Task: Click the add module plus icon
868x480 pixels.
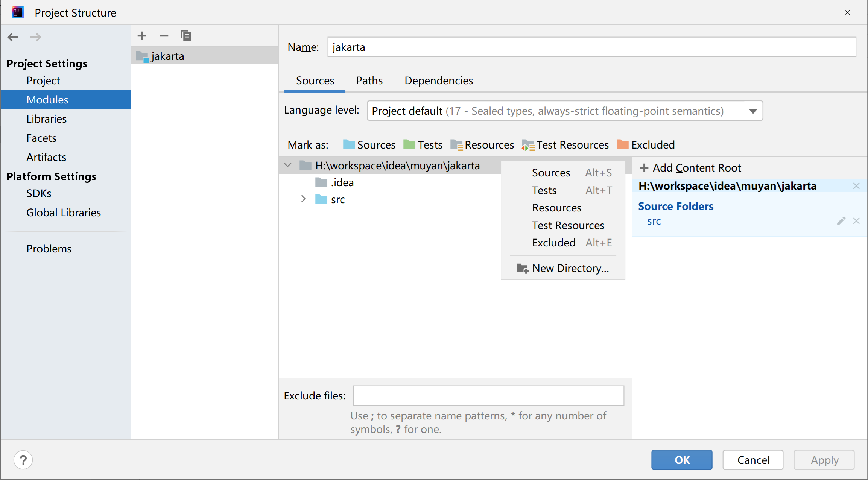Action: [x=142, y=36]
